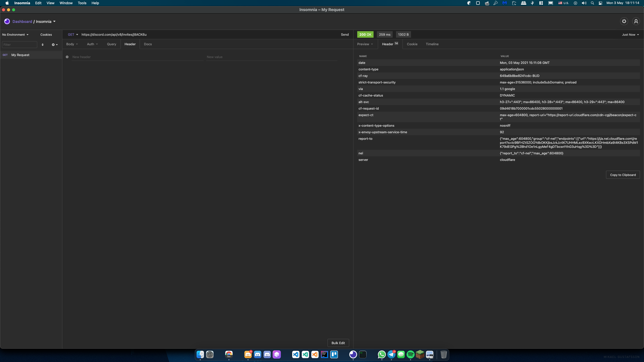Expand the No Environment dropdown
Screen dimensions: 644x362
tap(15, 34)
